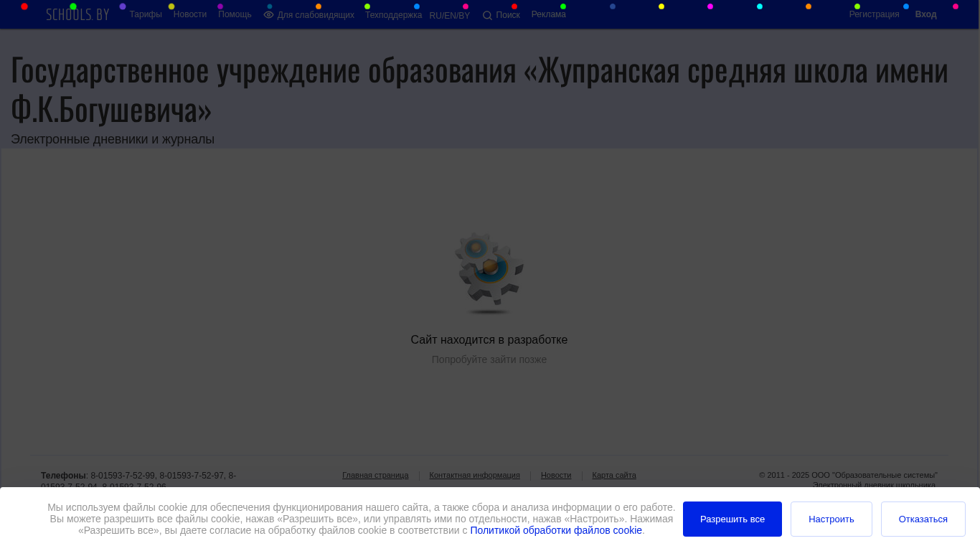Click the gears under-construction image
980x551 pixels.
click(489, 273)
